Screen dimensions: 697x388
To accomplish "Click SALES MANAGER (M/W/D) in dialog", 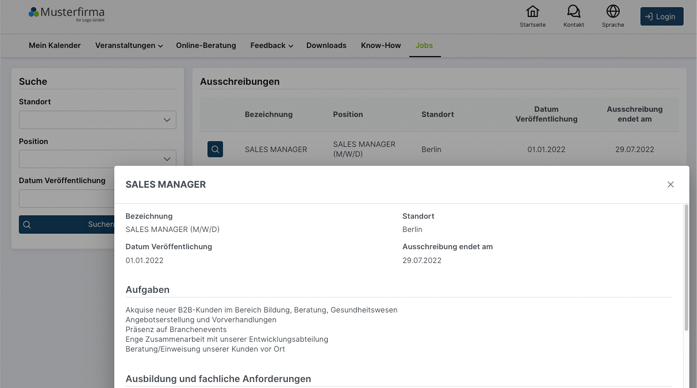I will point(172,229).
